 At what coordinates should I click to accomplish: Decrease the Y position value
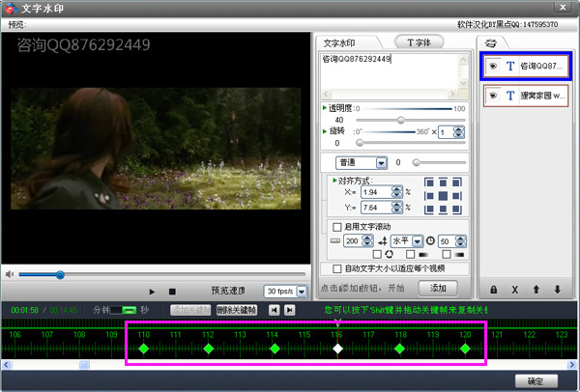(397, 210)
